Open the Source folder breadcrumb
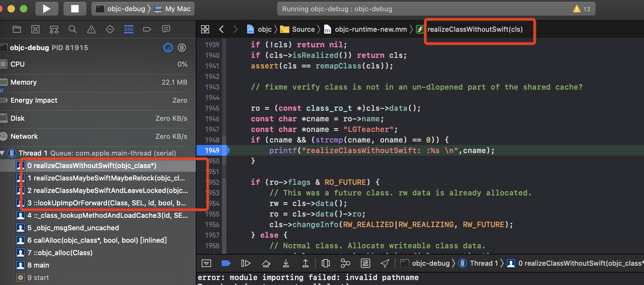This screenshot has width=644, height=285. coord(297,29)
